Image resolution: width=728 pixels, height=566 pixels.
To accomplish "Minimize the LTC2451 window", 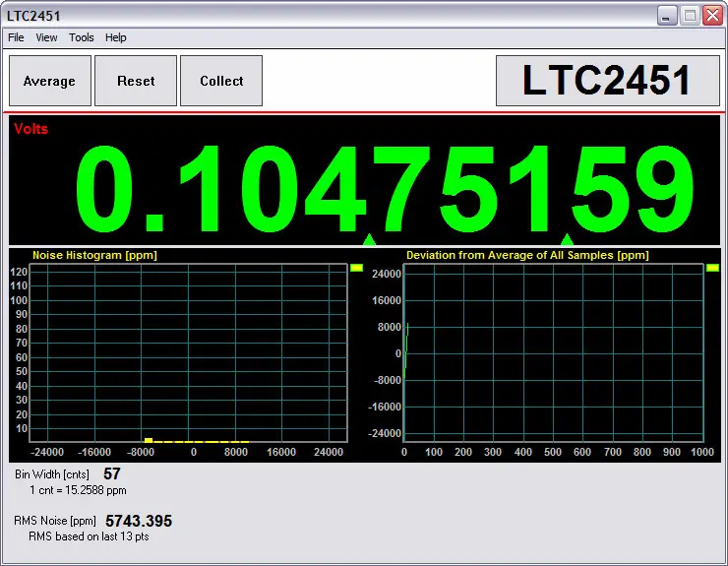I will pos(667,16).
